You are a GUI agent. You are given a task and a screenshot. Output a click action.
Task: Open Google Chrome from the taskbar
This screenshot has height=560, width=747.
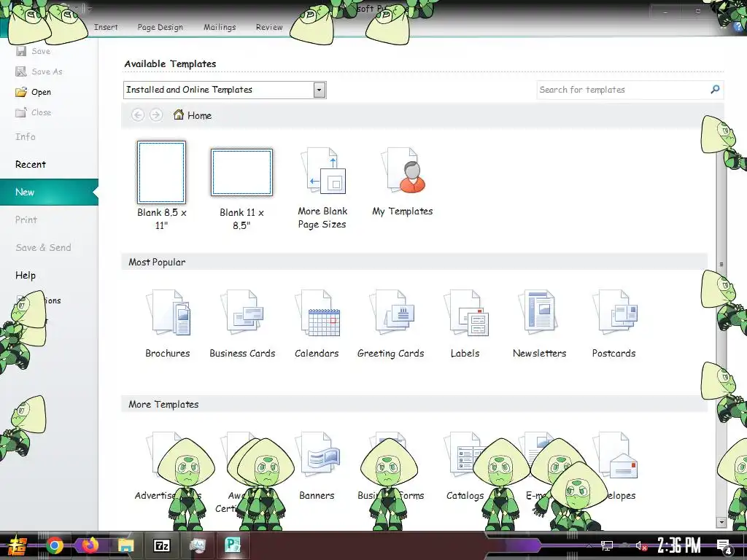tap(54, 545)
